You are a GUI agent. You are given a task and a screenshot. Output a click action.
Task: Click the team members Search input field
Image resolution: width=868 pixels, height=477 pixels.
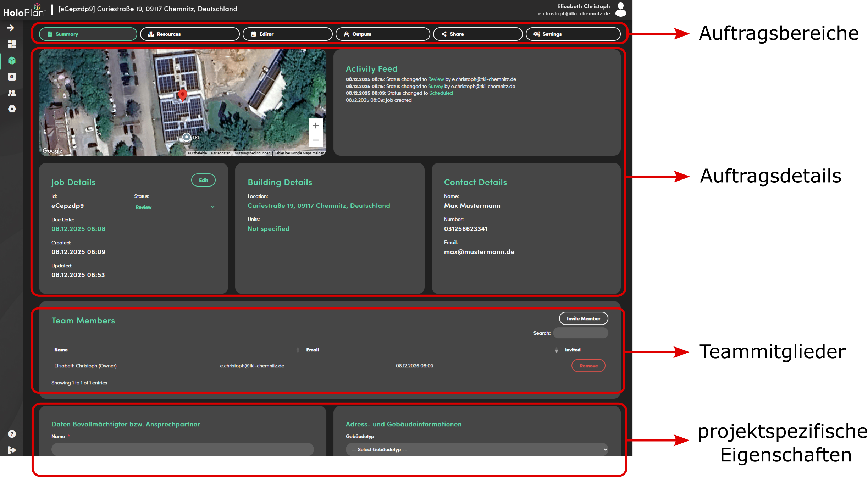tap(580, 333)
